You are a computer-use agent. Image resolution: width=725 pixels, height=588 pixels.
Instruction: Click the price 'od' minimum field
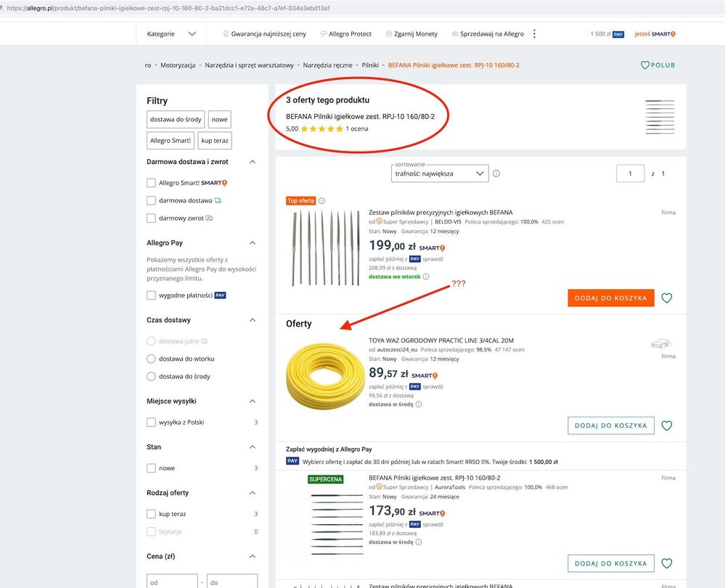(172, 582)
